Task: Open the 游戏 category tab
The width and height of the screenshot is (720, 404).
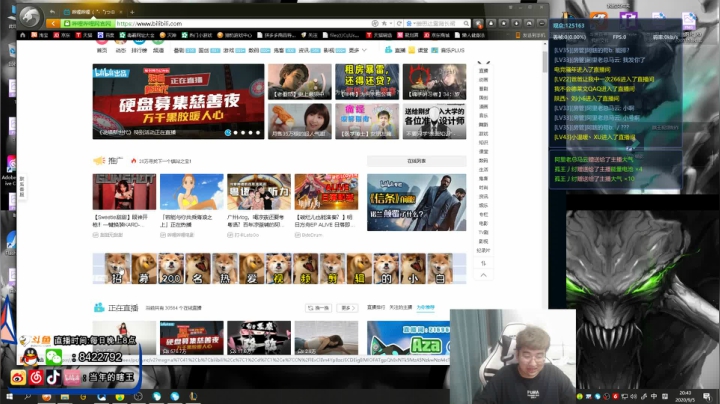Action: (234, 50)
